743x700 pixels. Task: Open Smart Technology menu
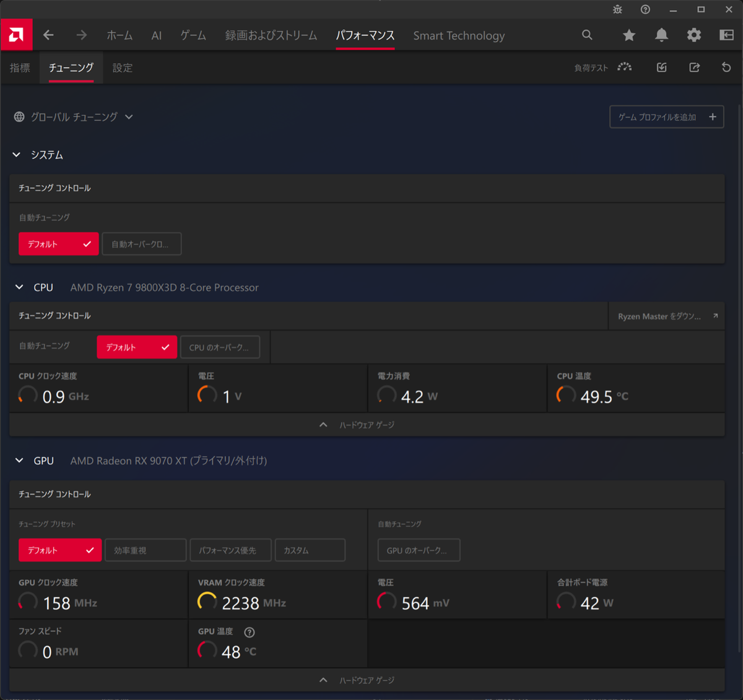[x=459, y=35]
